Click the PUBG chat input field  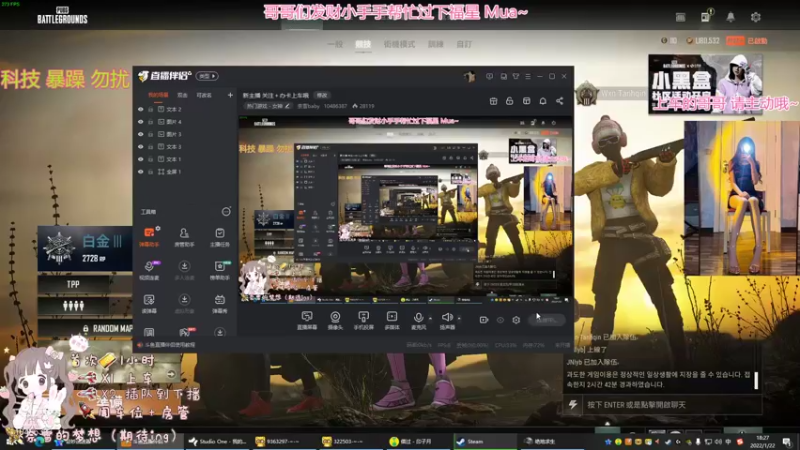point(671,405)
